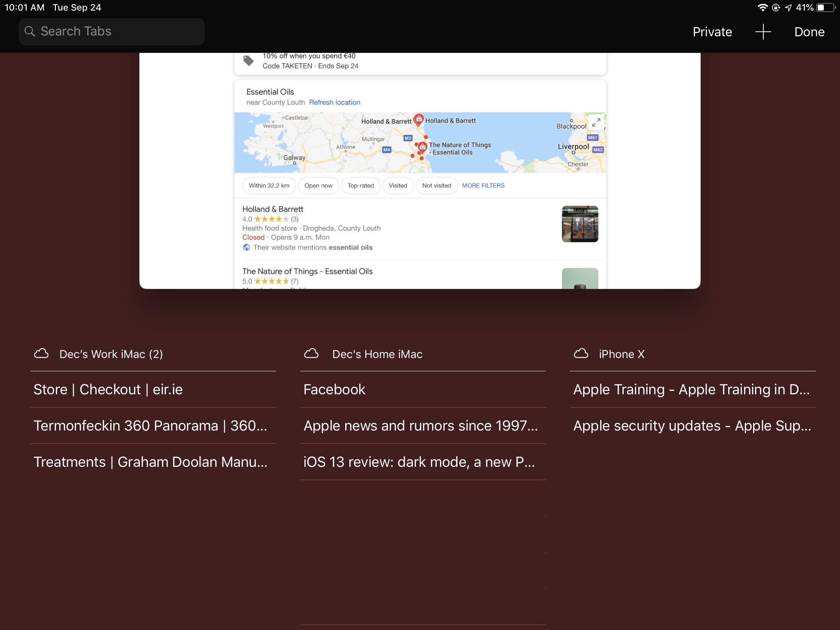Click the globe icon beside website mentions

pos(247,248)
